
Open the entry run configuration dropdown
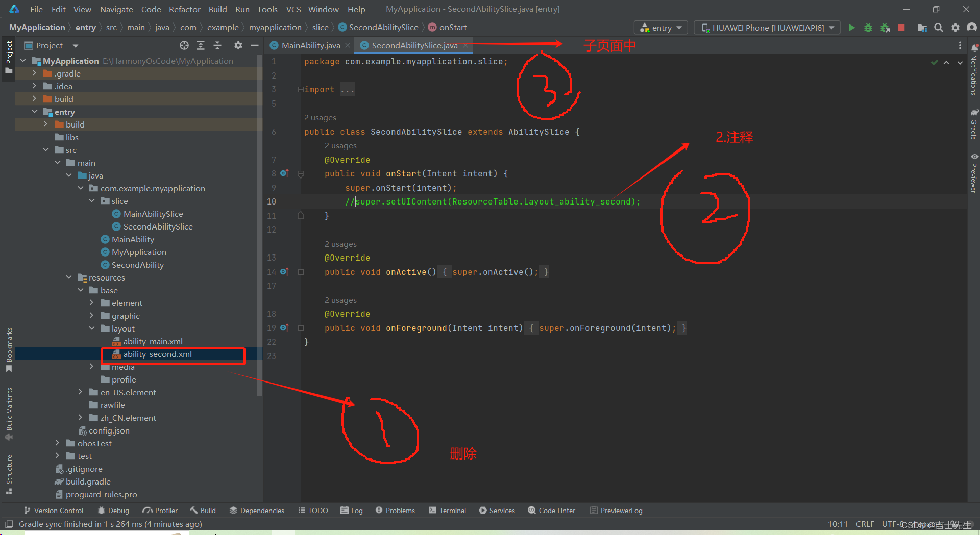pyautogui.click(x=660, y=28)
